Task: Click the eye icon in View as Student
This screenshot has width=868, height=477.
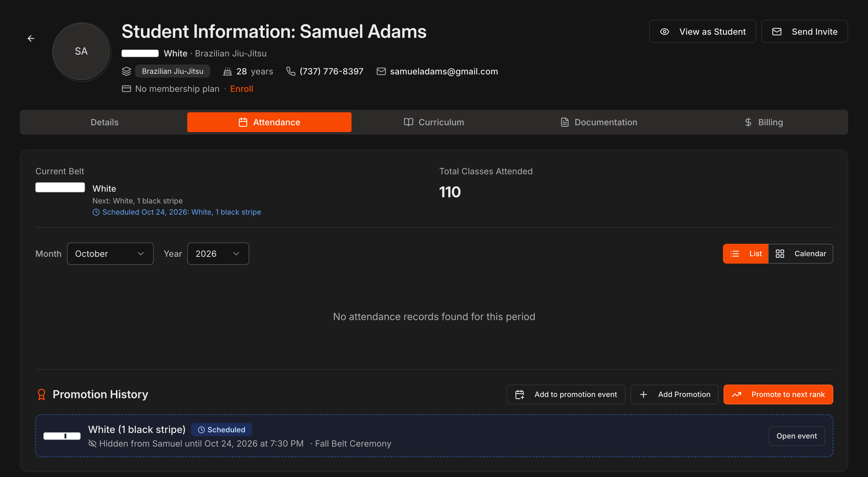Action: [664, 32]
